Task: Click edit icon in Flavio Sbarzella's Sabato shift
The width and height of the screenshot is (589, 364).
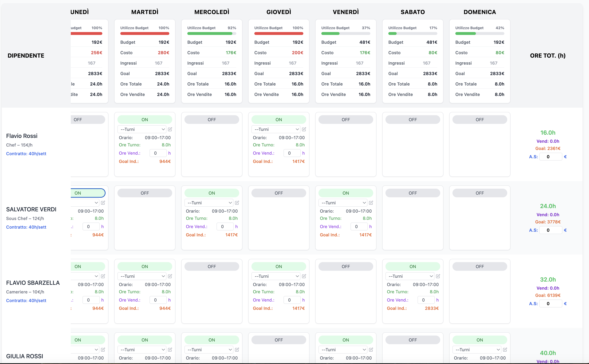Action: [438, 276]
